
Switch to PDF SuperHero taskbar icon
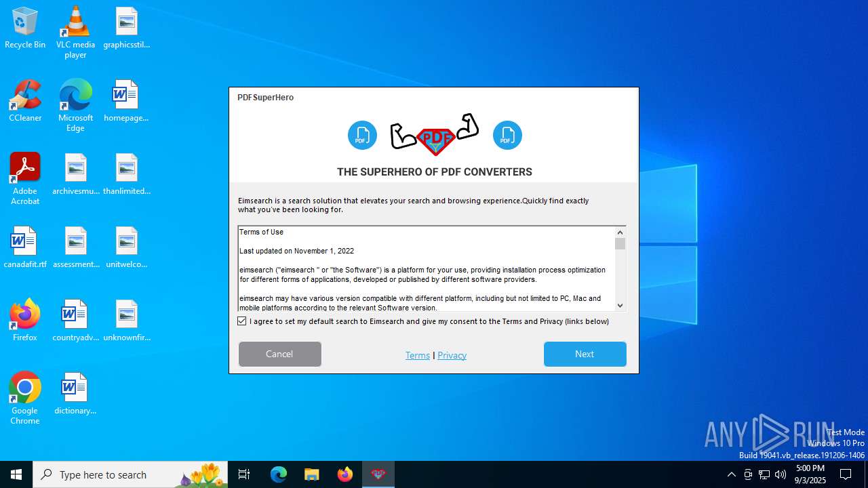[x=378, y=474]
